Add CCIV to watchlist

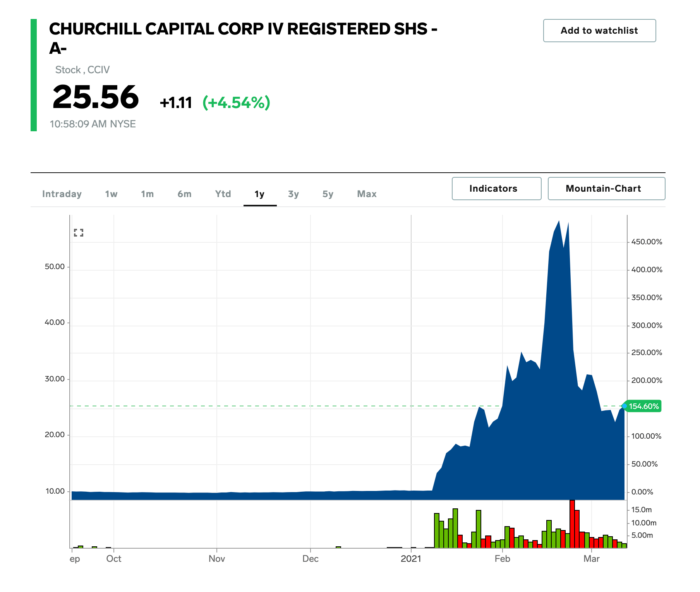(599, 31)
